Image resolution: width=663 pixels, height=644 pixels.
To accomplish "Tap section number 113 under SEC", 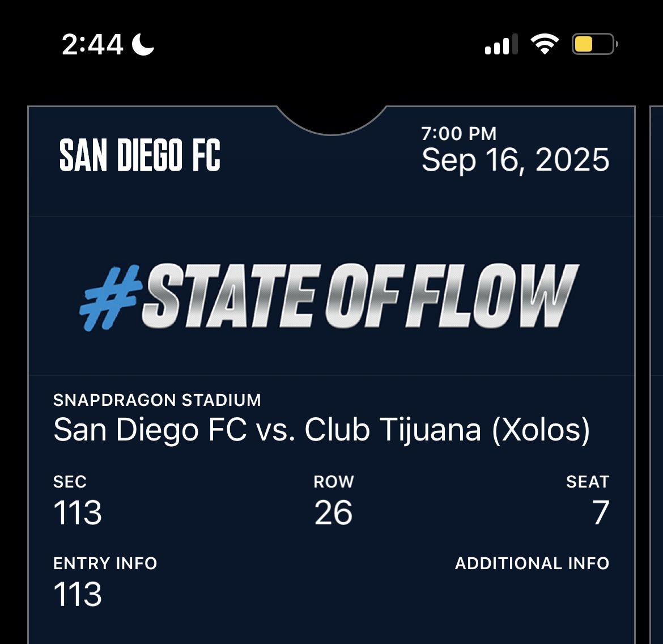I will tap(78, 512).
